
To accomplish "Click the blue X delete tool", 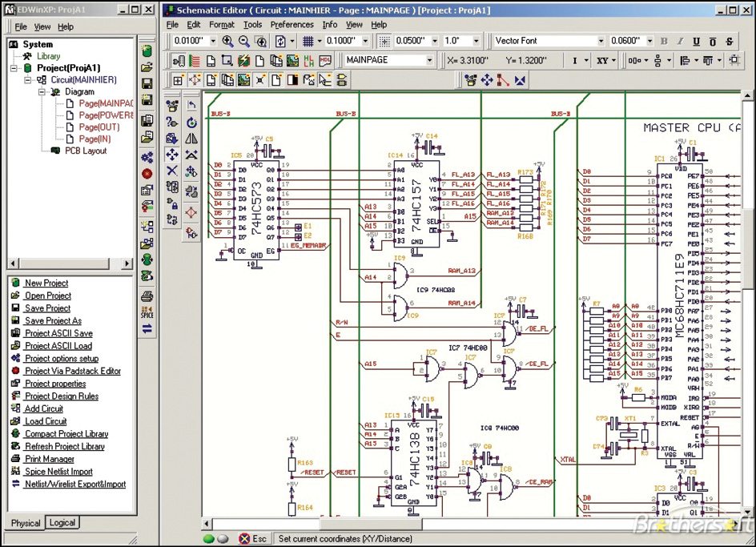I will (171, 171).
